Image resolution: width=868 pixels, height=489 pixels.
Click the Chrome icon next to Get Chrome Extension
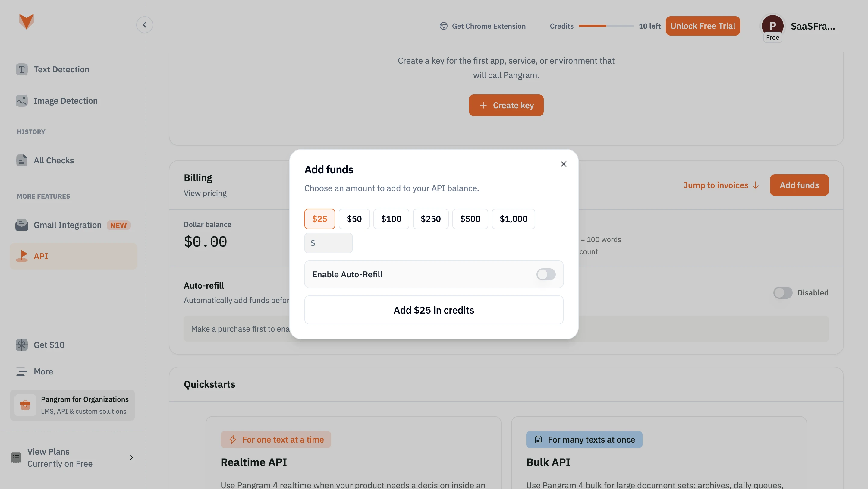point(443,26)
